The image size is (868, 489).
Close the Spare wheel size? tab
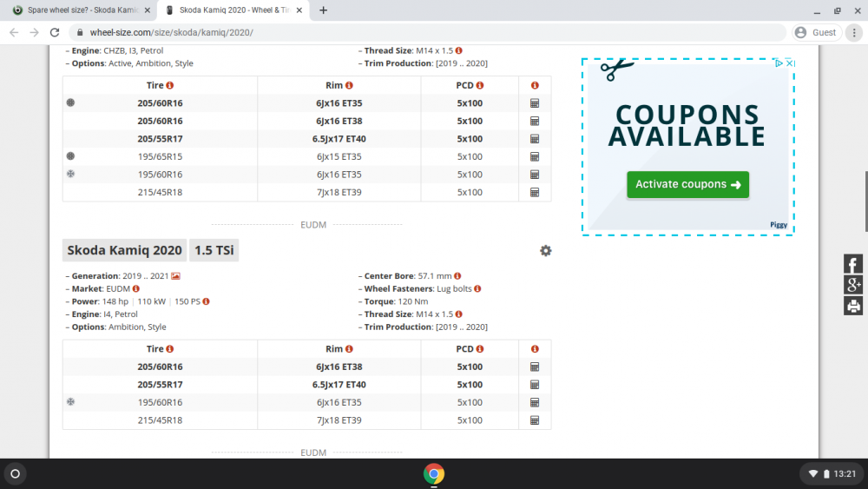point(148,10)
